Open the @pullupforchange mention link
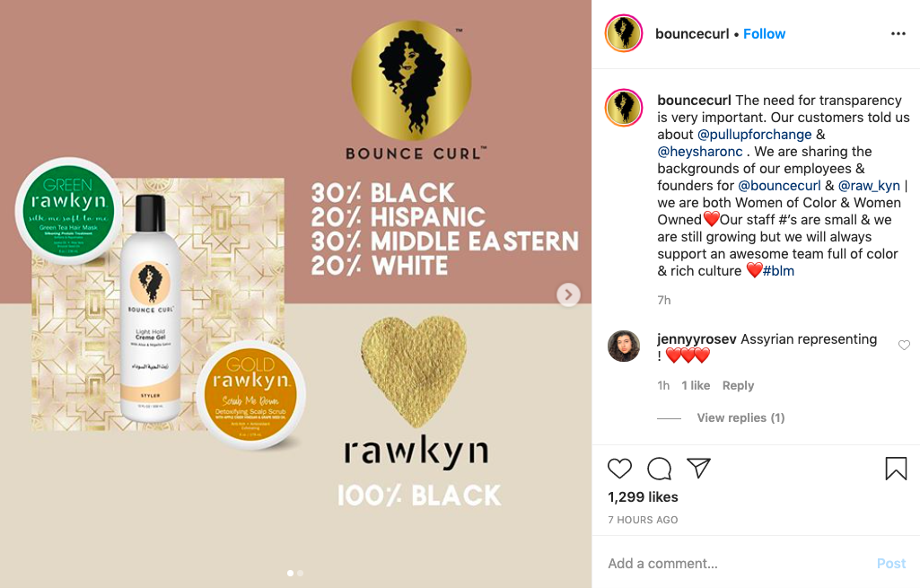Viewport: 920px width, 588px height. pyautogui.click(x=755, y=135)
